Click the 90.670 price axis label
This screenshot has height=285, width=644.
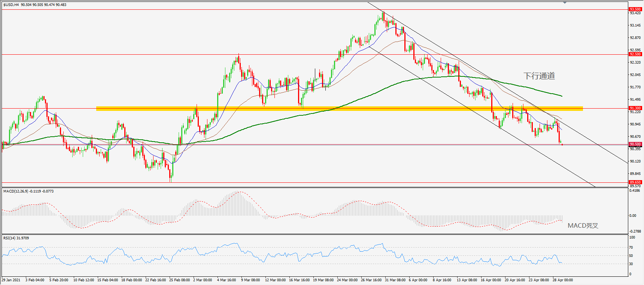(635, 137)
